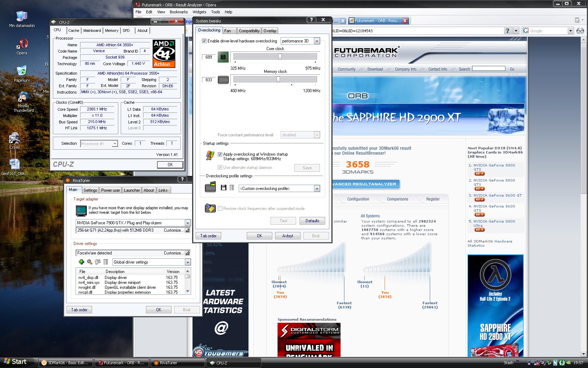This screenshot has height=368, width=588.
Task: Click the Opera eyeglasses icon beside search box
Action: 580,31
